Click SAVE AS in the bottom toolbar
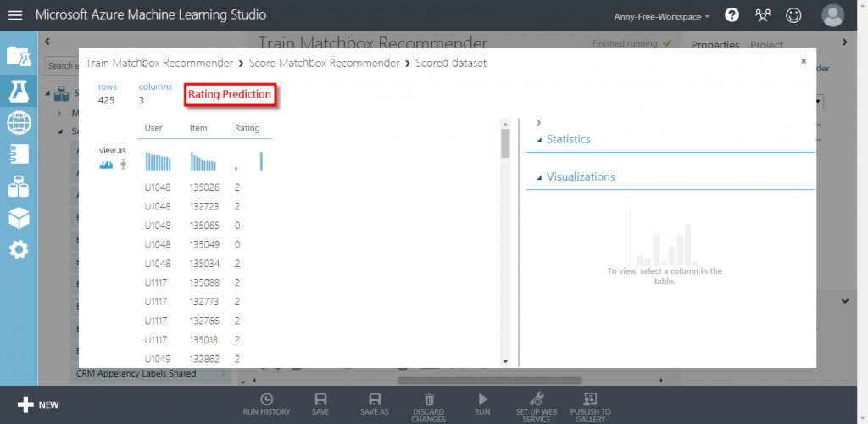This screenshot has height=424, width=868. 374,404
